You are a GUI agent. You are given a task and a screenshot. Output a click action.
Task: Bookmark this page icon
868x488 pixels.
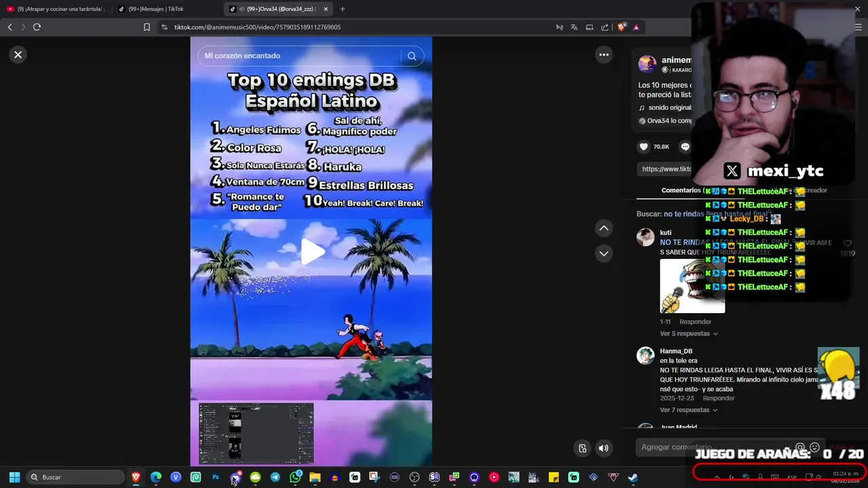pos(146,27)
